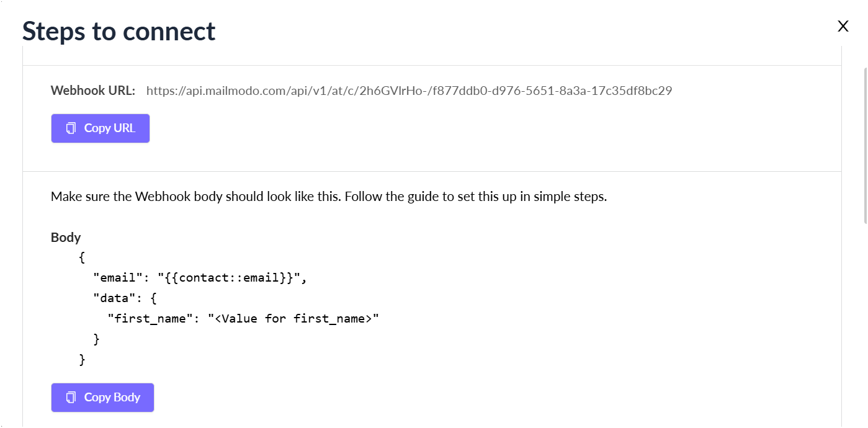Click the Steps to connect heading
This screenshot has width=868, height=428.
tap(119, 31)
